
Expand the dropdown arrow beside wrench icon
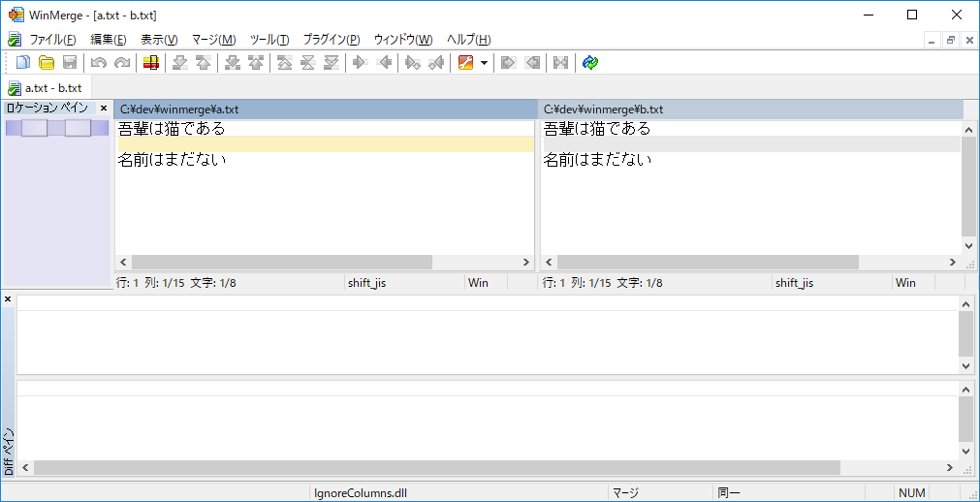click(x=484, y=63)
